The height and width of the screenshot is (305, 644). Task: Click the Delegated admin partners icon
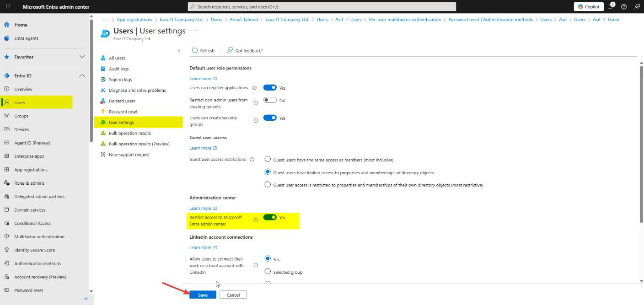[x=6, y=196]
